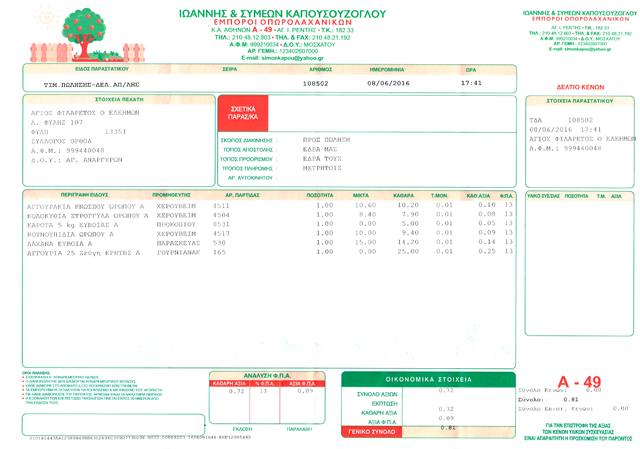Click batch number 530

tap(219, 243)
